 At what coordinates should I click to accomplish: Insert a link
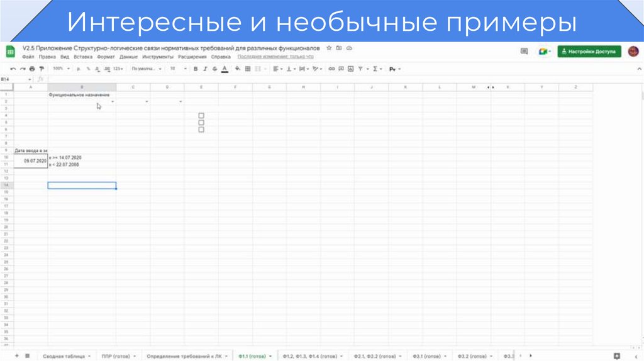coord(331,69)
